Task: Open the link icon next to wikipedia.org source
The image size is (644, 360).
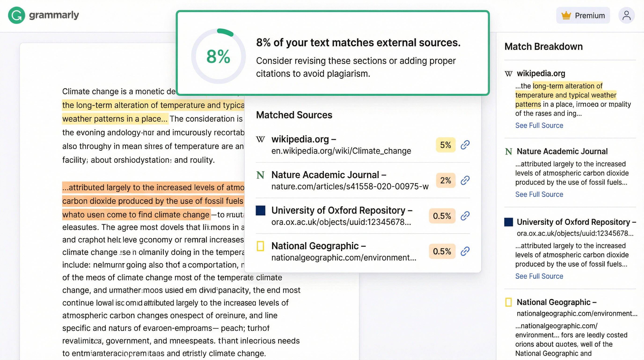Action: point(465,145)
